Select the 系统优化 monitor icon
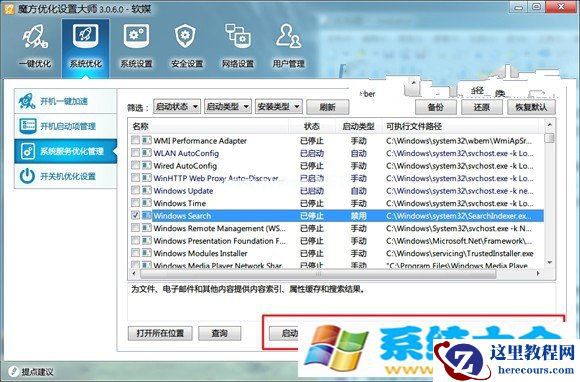This screenshot has width=580, height=382. pos(85,37)
